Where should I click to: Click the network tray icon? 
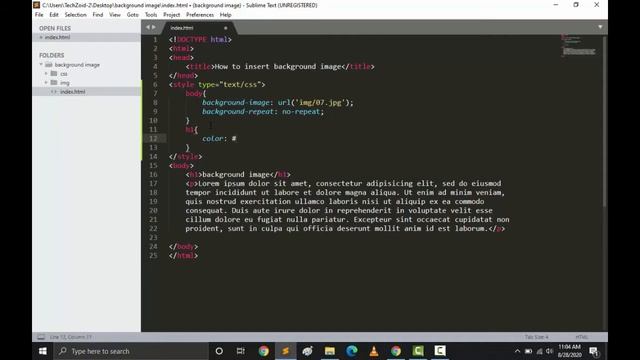coord(540,351)
